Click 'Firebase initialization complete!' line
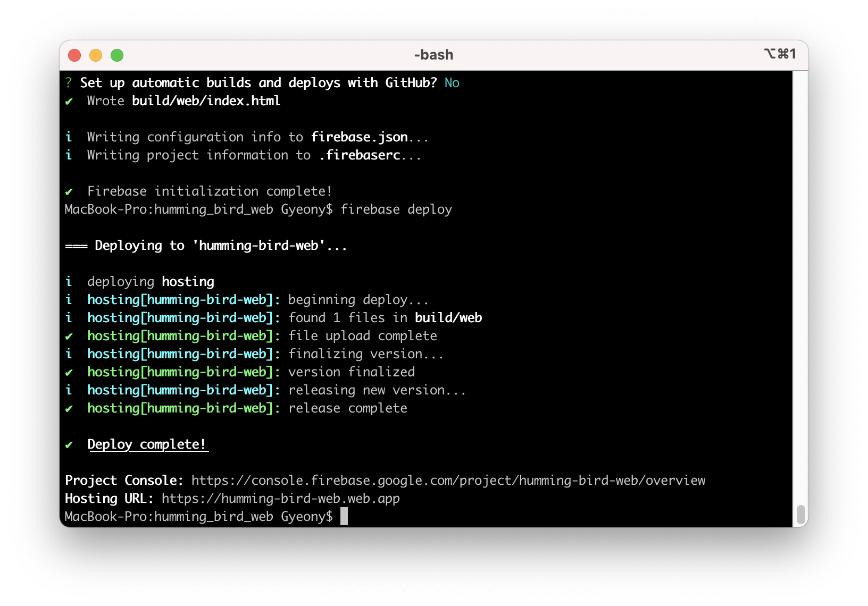This screenshot has width=868, height=606. click(x=210, y=191)
